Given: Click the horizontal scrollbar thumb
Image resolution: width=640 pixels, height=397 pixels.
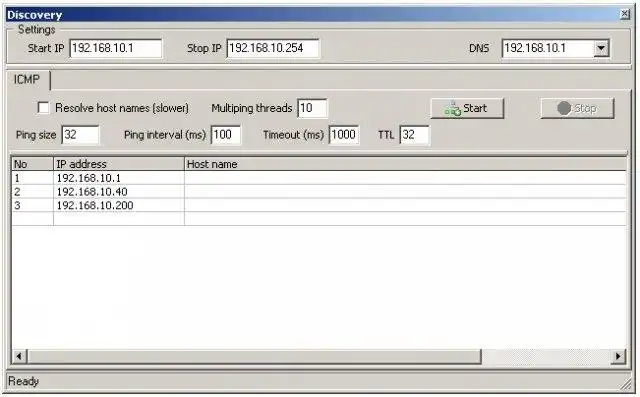Looking at the screenshot, I should pos(254,356).
